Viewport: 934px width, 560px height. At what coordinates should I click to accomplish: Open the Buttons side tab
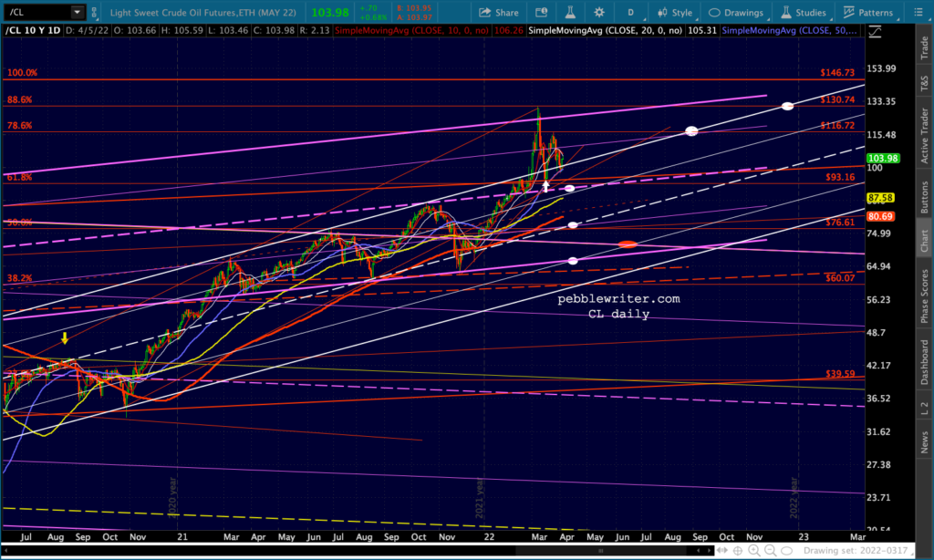tap(925, 197)
